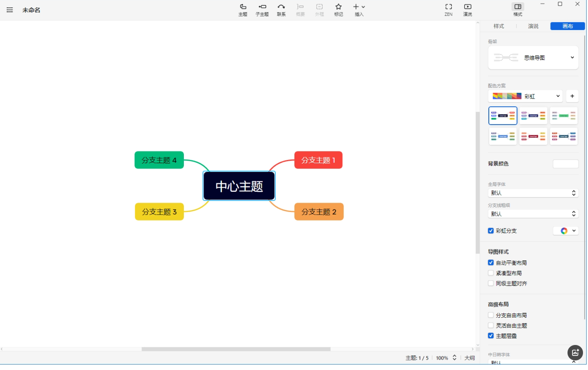
Task: Click the canvas vertical scrollbar thumb
Action: pos(477,183)
